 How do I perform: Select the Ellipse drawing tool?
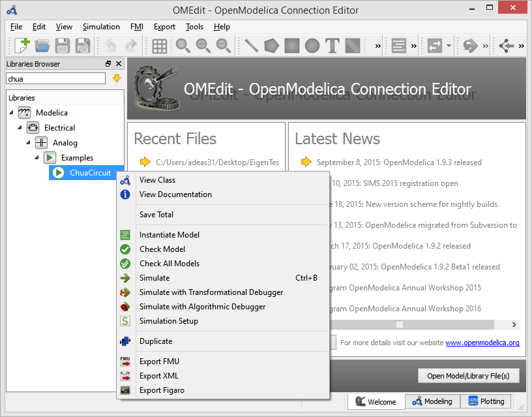pyautogui.click(x=311, y=45)
